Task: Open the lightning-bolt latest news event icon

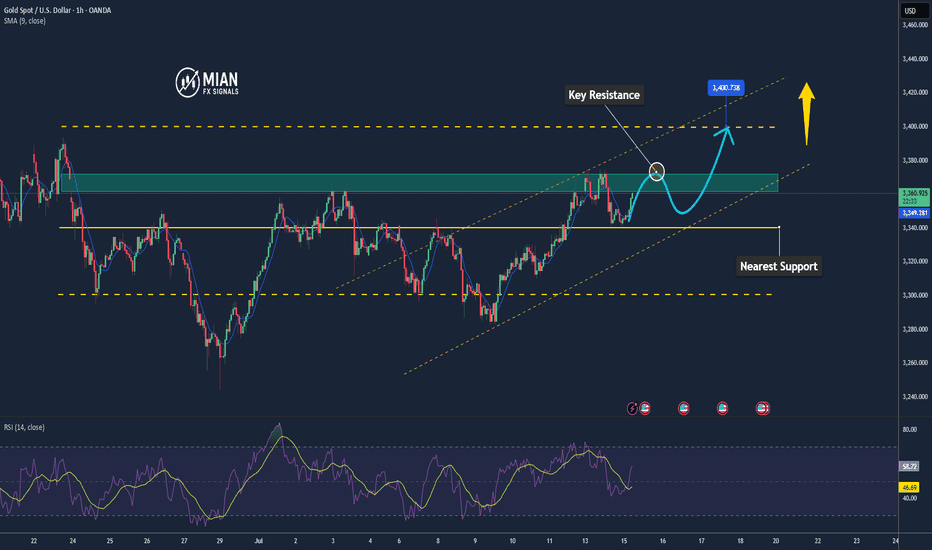Action: pos(632,408)
